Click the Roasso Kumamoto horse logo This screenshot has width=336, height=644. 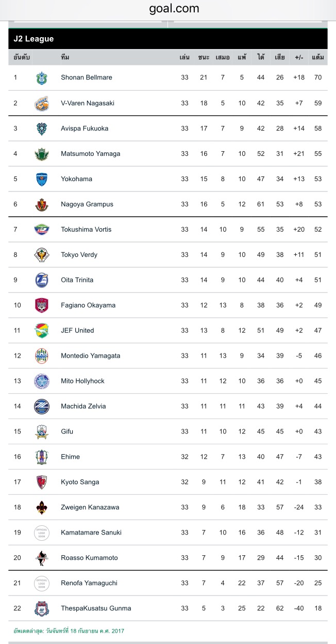[x=41, y=558]
